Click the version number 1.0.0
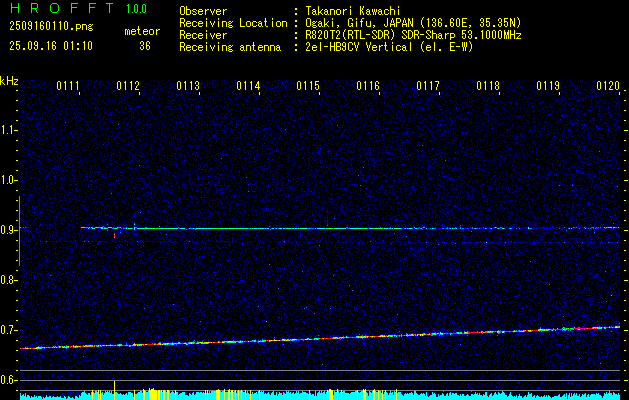The image size is (629, 400). (136, 8)
